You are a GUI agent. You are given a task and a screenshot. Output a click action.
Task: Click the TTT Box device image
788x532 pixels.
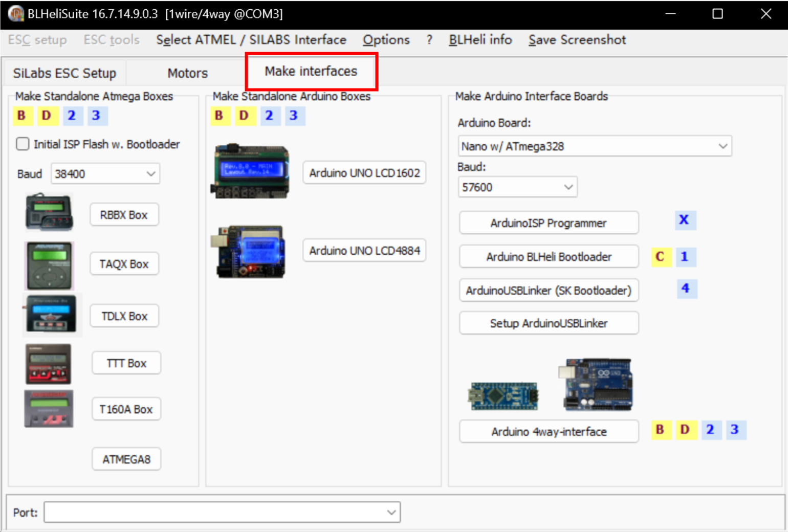tap(49, 364)
